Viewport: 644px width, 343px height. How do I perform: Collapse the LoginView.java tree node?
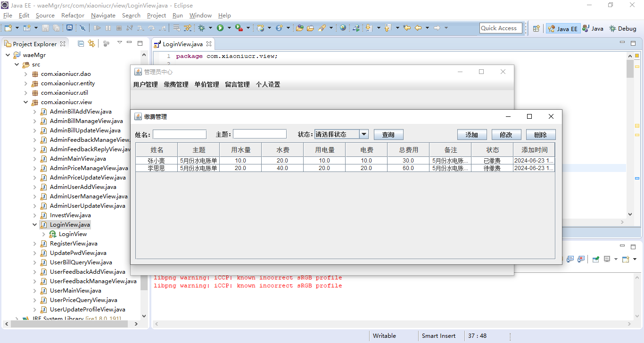(x=34, y=225)
